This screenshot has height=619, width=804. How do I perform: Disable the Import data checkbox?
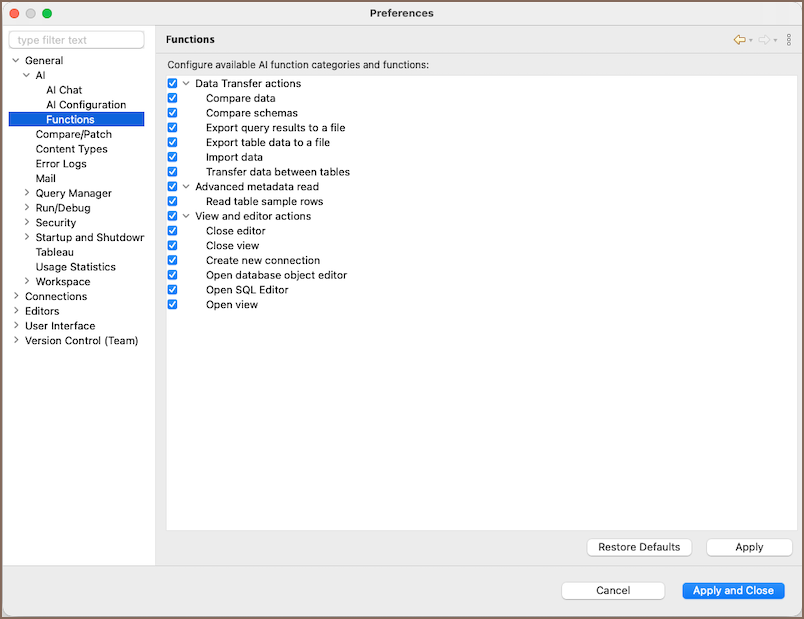pyautogui.click(x=173, y=157)
